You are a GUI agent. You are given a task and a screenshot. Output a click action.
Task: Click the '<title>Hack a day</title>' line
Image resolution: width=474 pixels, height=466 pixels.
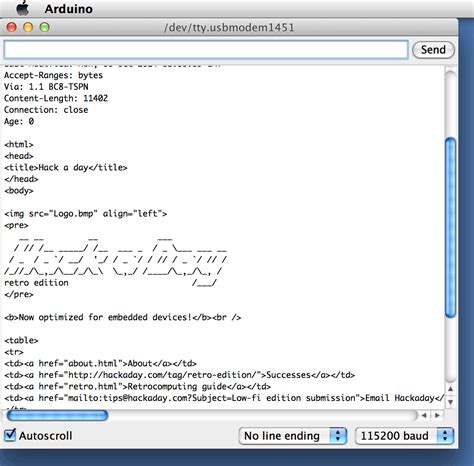click(x=66, y=168)
